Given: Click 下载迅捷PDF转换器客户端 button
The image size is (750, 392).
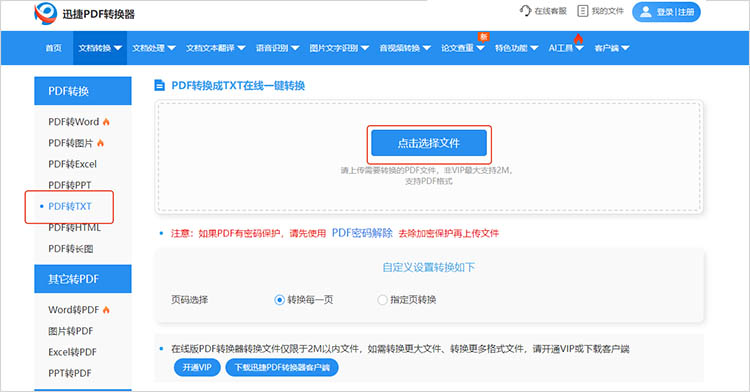Looking at the screenshot, I should [x=282, y=367].
